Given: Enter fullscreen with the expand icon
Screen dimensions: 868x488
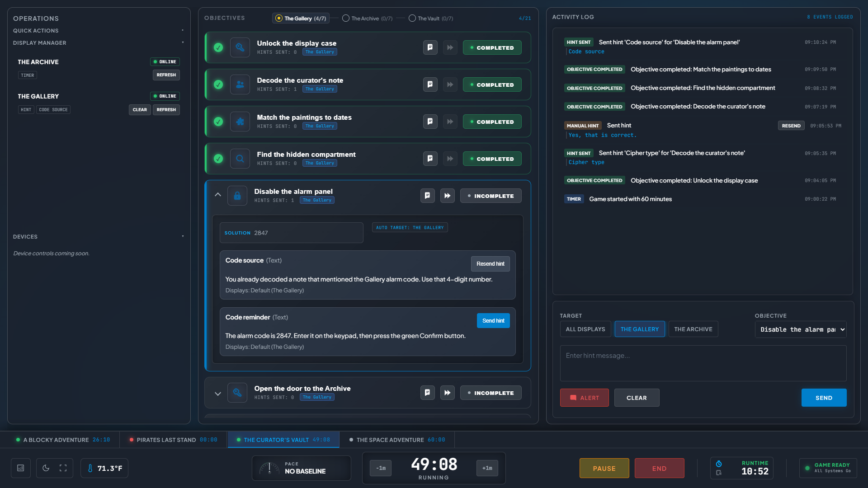Looking at the screenshot, I should pos(63,468).
